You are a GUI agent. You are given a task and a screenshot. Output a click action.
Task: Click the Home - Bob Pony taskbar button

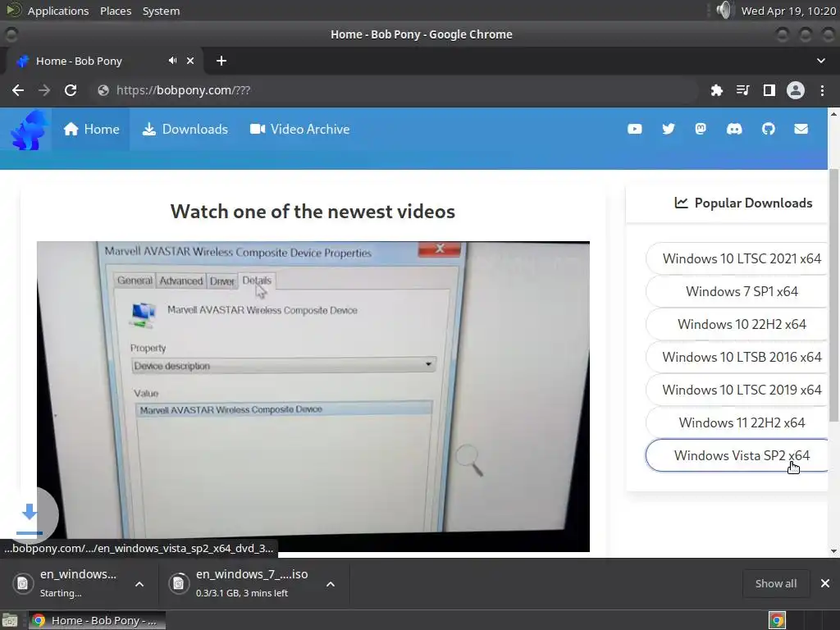coord(97,621)
